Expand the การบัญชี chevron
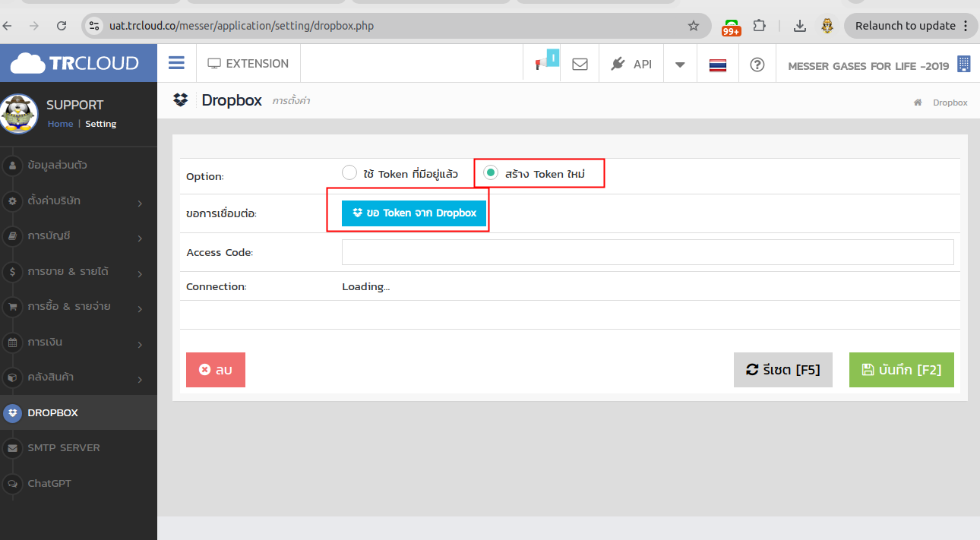The width and height of the screenshot is (980, 540). (x=141, y=238)
